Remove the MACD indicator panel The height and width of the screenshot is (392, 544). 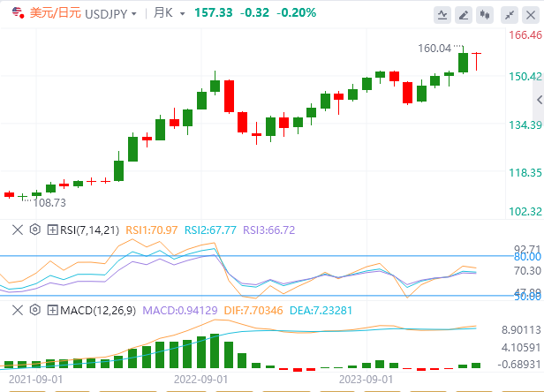[x=18, y=310]
